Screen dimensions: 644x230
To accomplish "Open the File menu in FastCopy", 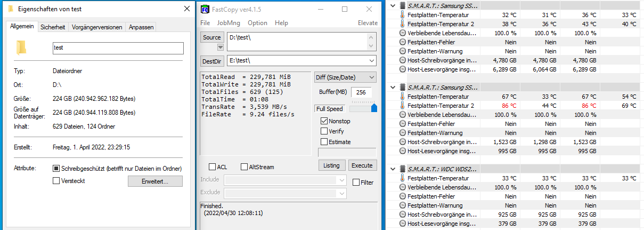I will pyautogui.click(x=205, y=23).
